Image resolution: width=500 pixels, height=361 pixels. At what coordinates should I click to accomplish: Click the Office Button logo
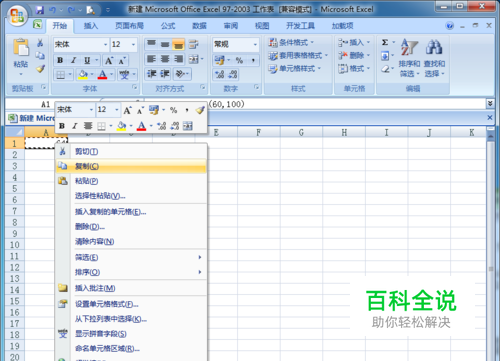(17, 16)
